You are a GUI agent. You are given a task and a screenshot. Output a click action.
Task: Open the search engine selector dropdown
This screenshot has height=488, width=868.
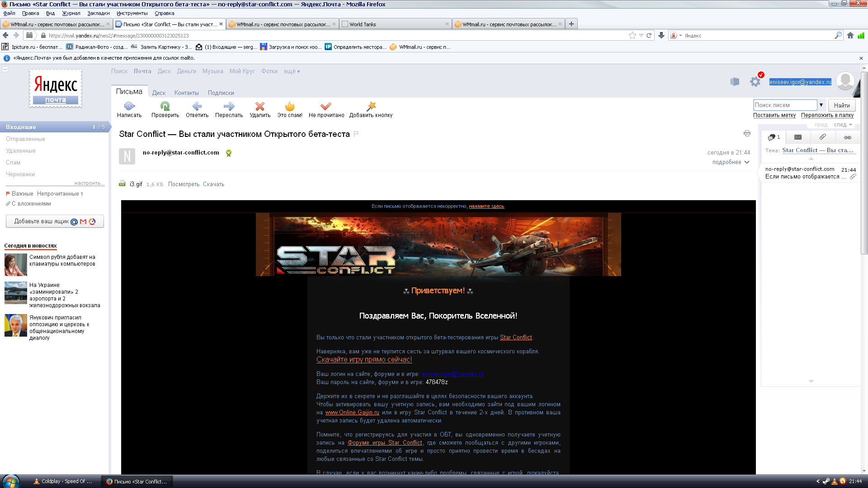pyautogui.click(x=676, y=35)
